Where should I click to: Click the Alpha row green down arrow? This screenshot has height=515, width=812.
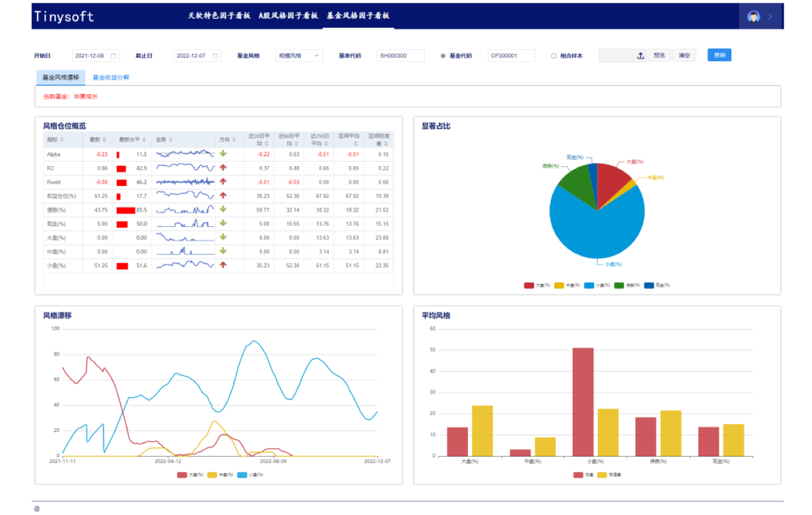point(223,154)
